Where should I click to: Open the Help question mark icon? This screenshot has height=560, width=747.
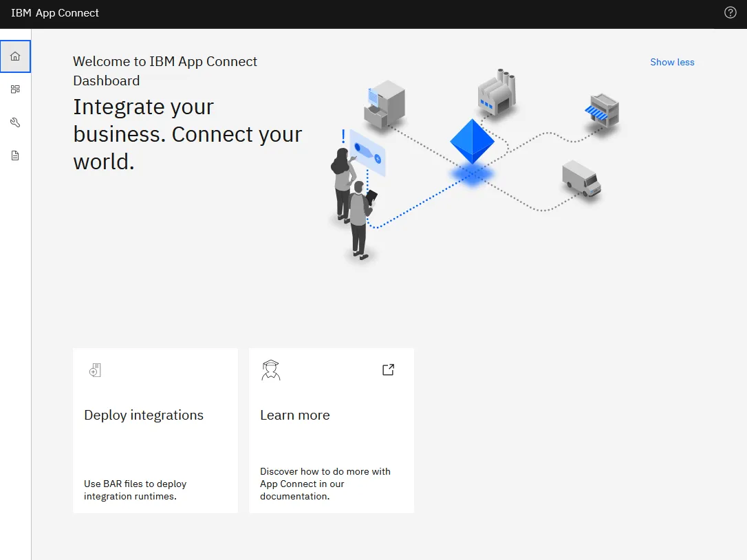click(x=730, y=13)
